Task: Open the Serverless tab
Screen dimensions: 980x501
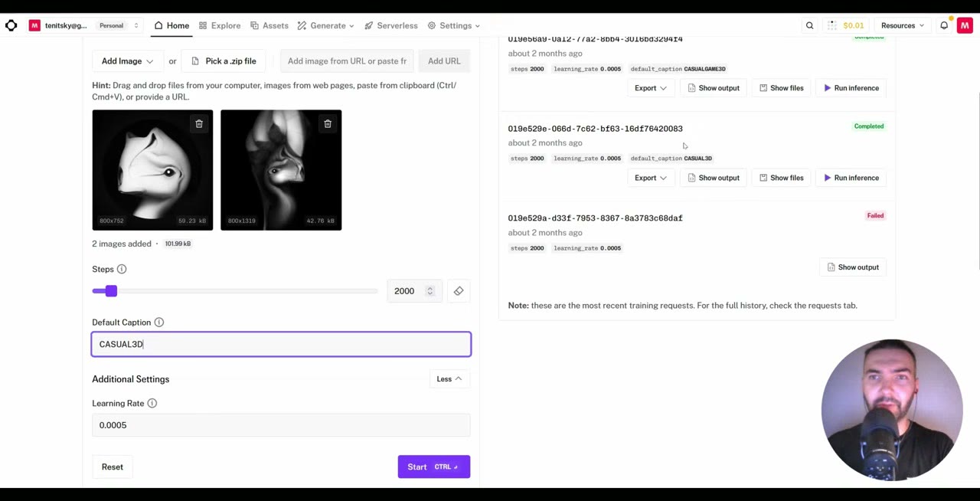Action: coord(391,25)
